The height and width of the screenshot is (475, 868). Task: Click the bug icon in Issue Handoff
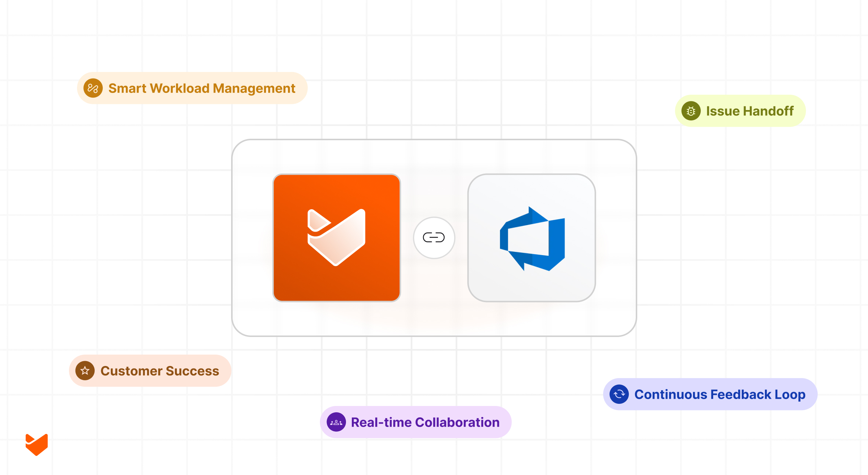[691, 111]
